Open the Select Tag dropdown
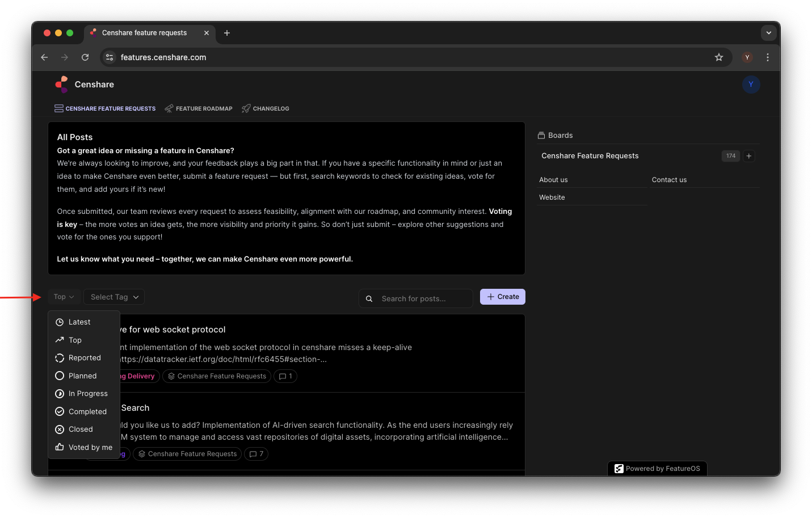The height and width of the screenshot is (518, 812). [113, 297]
